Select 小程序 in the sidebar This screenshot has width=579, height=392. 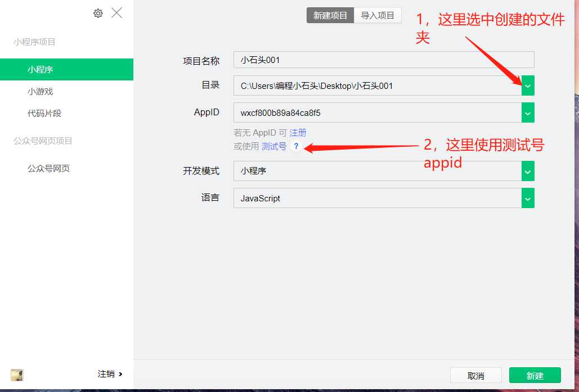[x=66, y=69]
